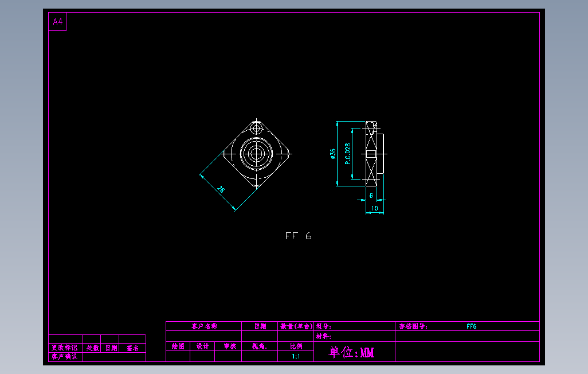Click the 日期 cell beside 客户名称

(260, 326)
